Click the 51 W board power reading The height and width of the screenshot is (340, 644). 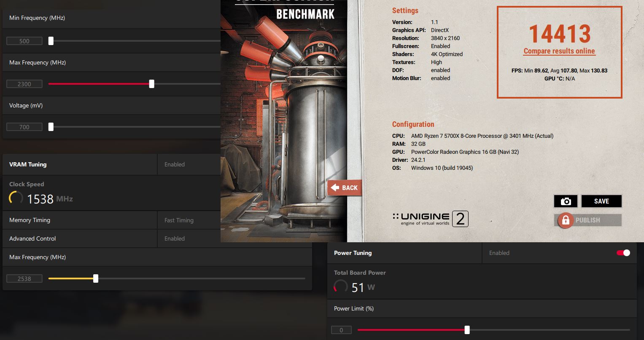(x=363, y=287)
